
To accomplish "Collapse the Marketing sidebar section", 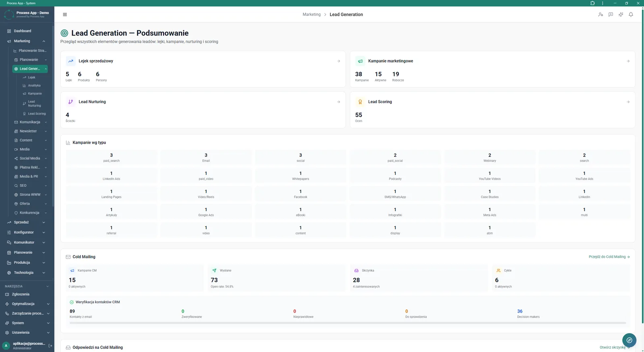I will point(43,41).
